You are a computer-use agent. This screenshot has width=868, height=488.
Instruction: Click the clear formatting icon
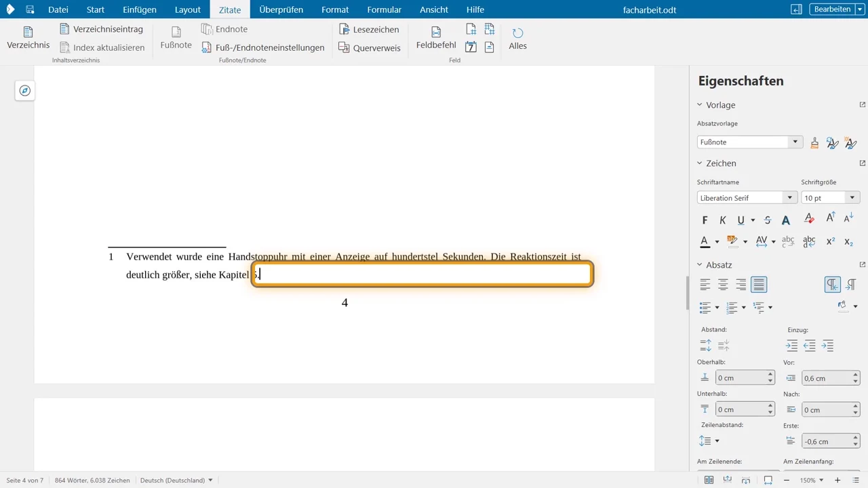(x=809, y=219)
